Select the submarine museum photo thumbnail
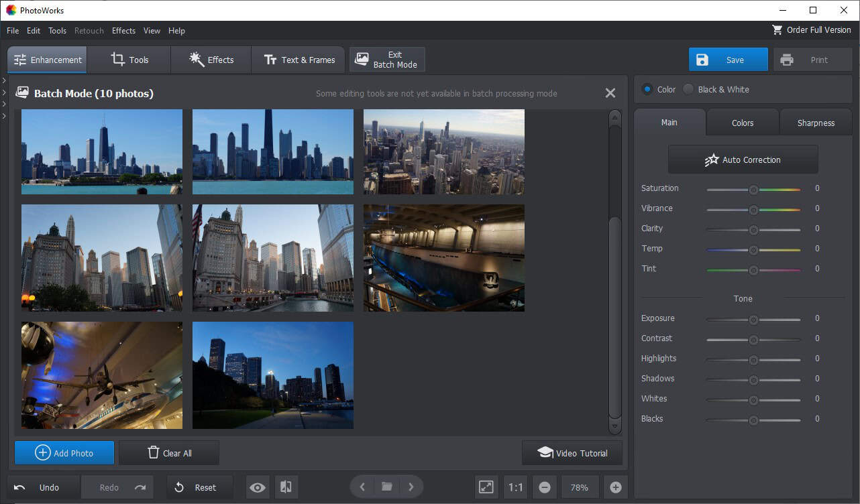This screenshot has width=860, height=504. click(444, 258)
